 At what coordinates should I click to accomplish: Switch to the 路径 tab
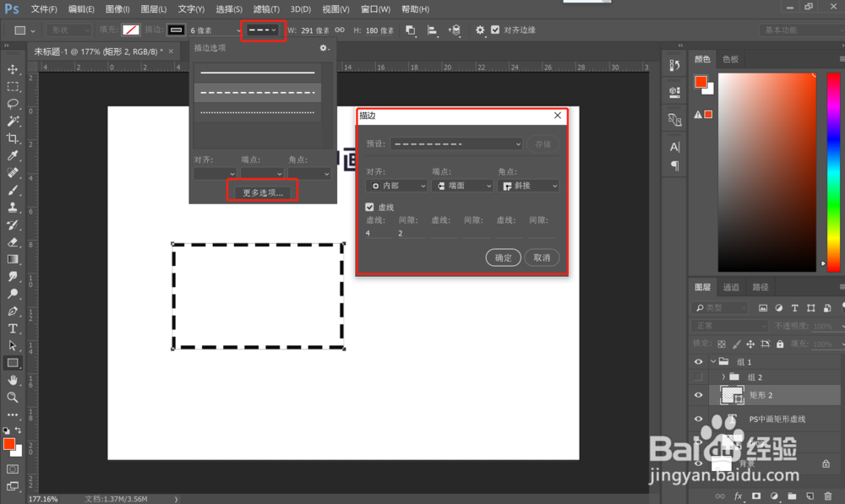pos(760,287)
